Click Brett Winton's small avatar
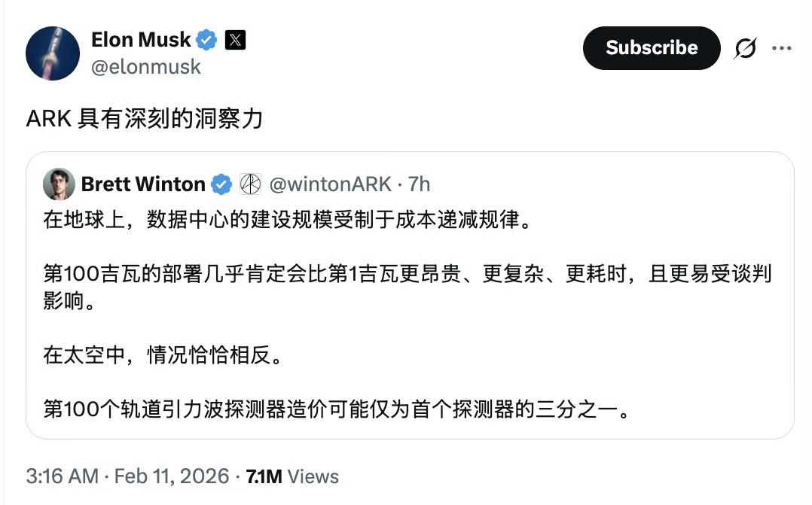 59,184
